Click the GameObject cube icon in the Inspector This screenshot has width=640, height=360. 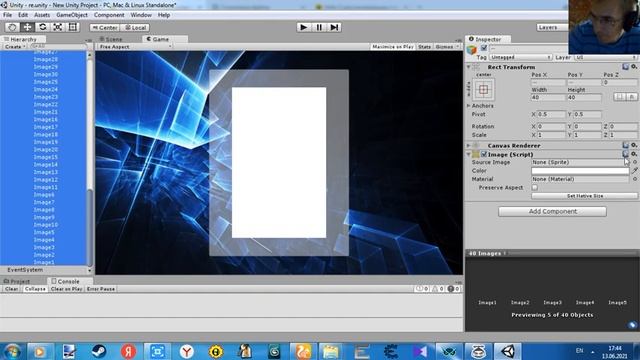472,49
